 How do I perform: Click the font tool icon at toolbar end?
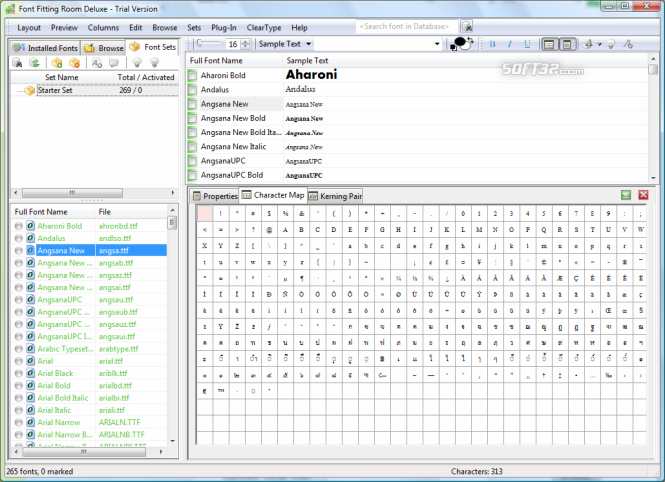click(628, 44)
